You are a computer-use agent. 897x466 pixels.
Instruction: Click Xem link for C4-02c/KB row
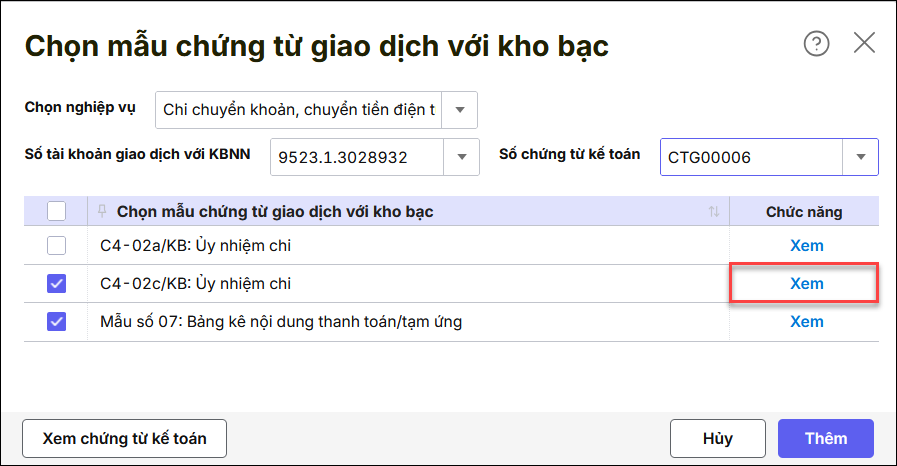click(x=807, y=283)
